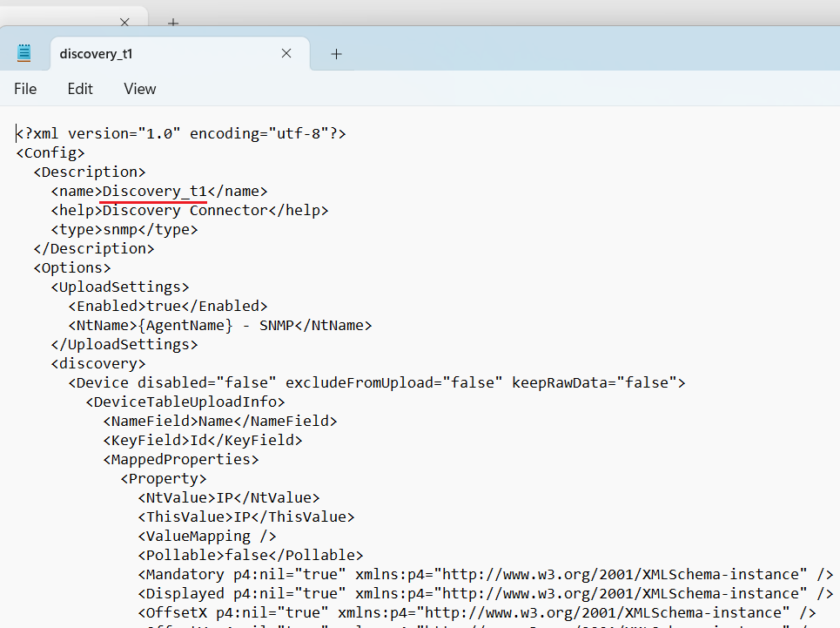The height and width of the screenshot is (628, 840).
Task: Click the opening Config tag
Action: (x=50, y=153)
